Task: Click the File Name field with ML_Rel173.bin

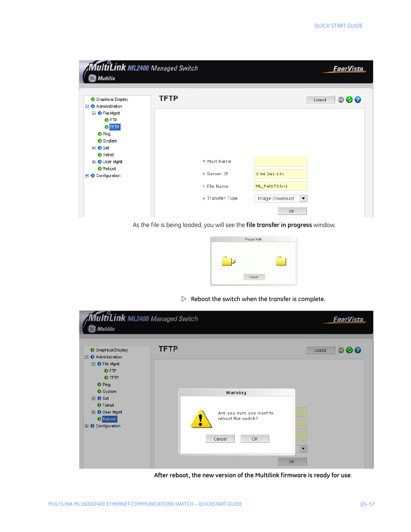Action: [280, 186]
